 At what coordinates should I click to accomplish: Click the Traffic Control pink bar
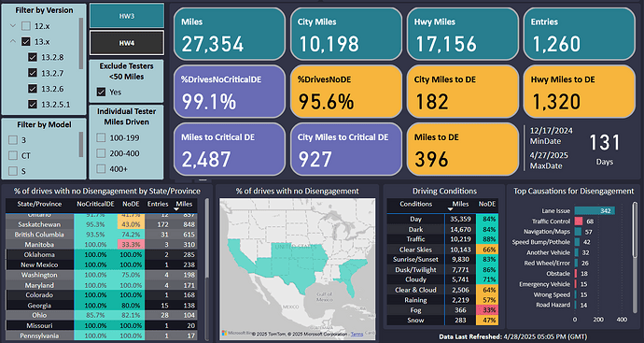pyautogui.click(x=579, y=222)
